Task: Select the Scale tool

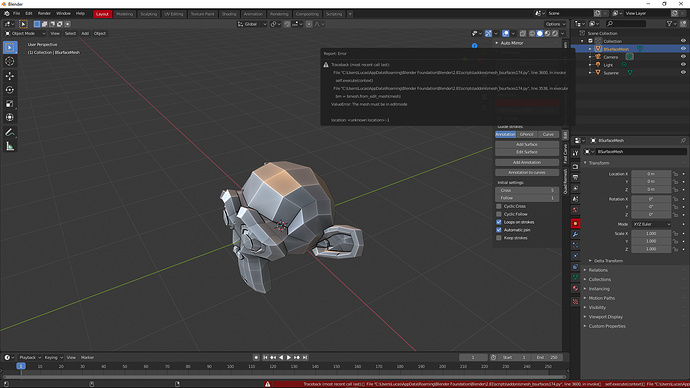Action: (x=10, y=104)
